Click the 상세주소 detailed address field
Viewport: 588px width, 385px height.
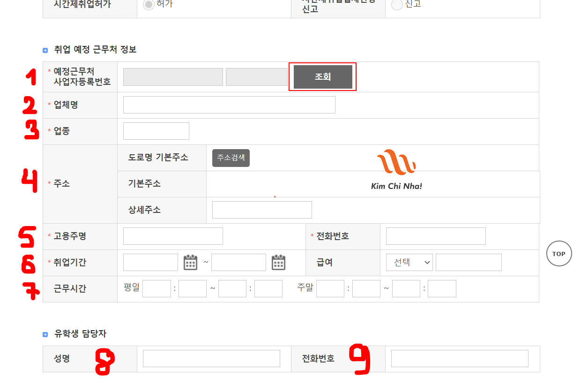pos(262,210)
